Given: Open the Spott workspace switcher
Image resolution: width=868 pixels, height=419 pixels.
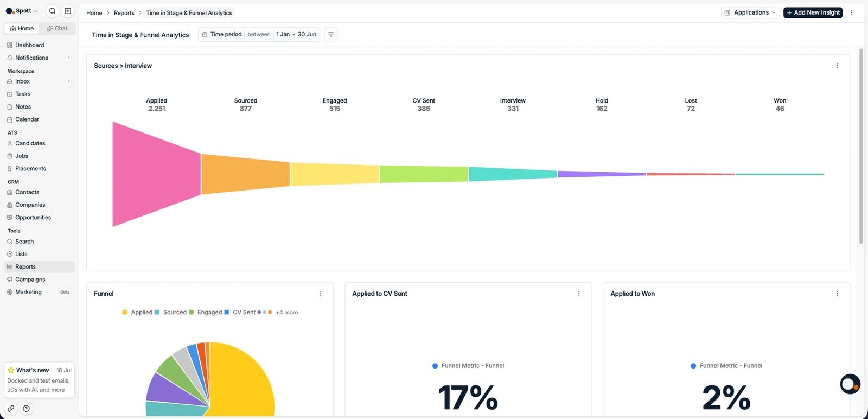Looking at the screenshot, I should click(22, 11).
